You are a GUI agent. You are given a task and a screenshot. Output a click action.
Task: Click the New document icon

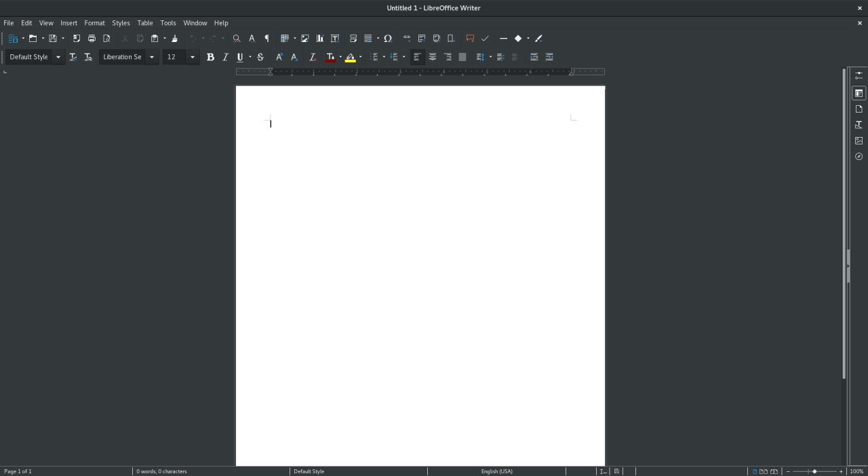[13, 39]
